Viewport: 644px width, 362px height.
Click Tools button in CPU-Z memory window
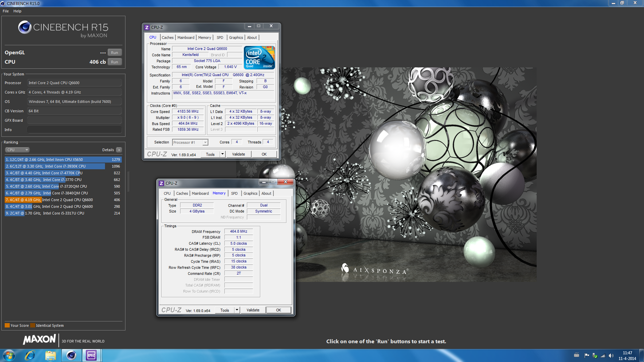225,310
